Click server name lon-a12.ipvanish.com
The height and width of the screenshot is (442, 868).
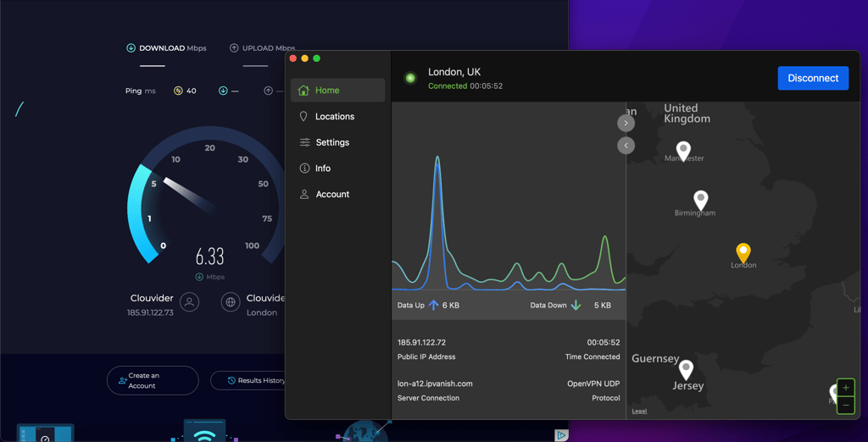[435, 384]
